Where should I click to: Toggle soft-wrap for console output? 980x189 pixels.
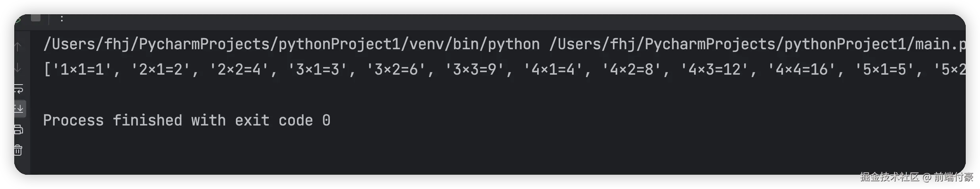[x=19, y=89]
